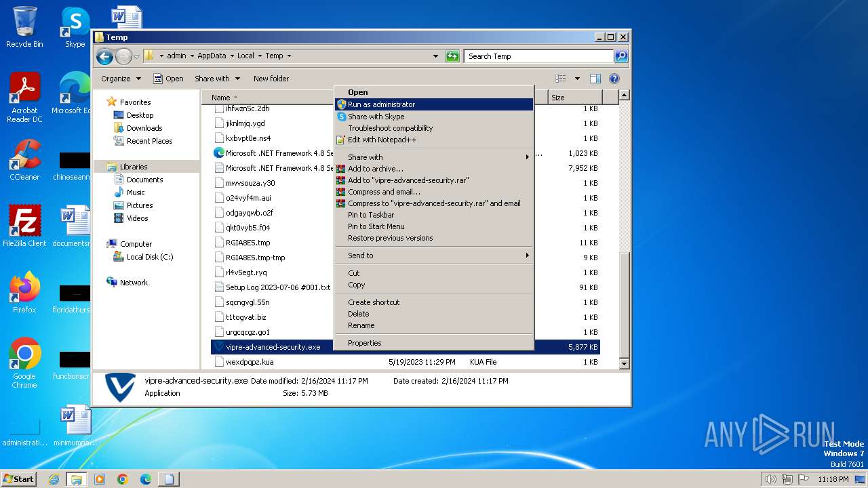
Task: Expand the breadcrumb arrow after AppData
Action: (231, 56)
